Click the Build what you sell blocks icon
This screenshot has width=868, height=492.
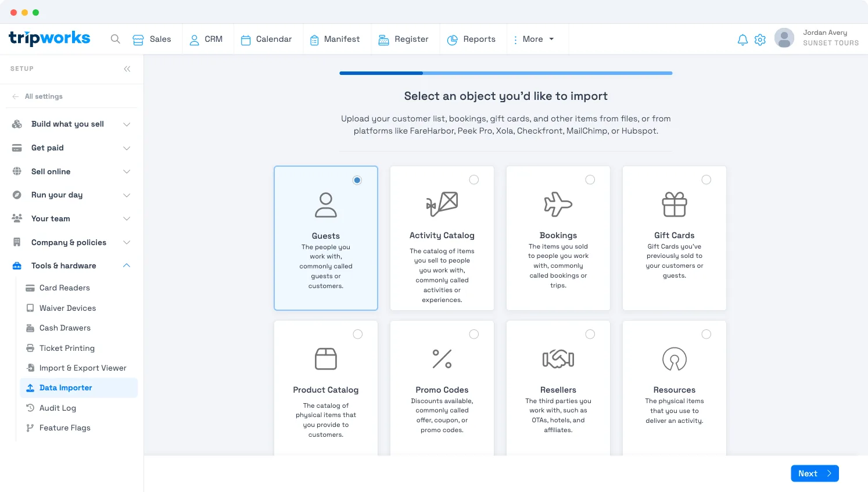pos(17,124)
